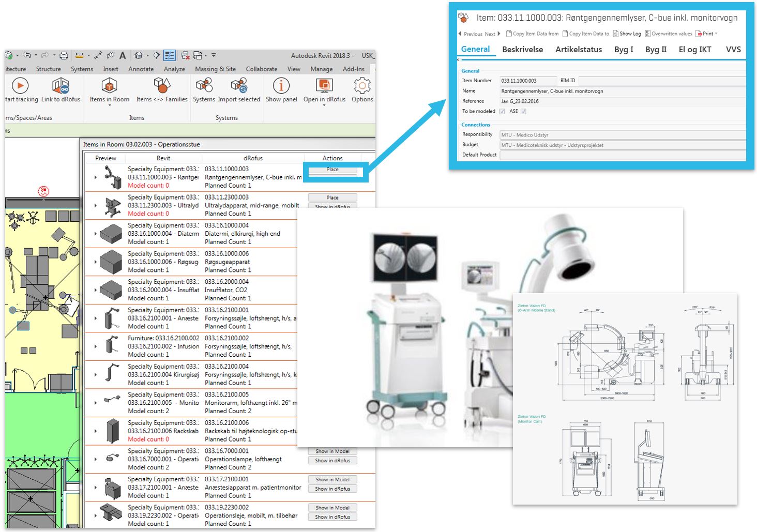Click the Import selected icon
The image size is (757, 532).
coord(239,85)
